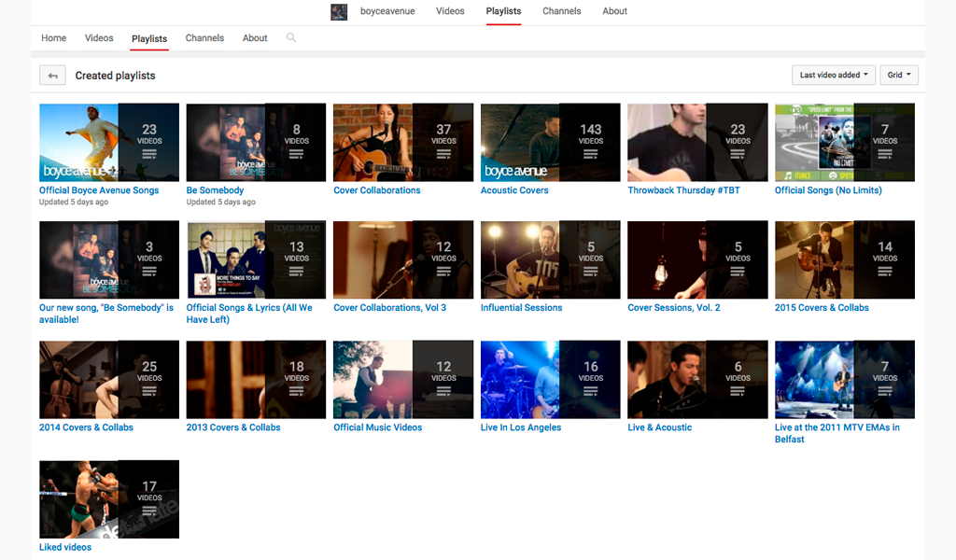Viewport: 956px width, 560px height.
Task: Open Official Songs & Lyrics (All We Have Left) link
Action: pyautogui.click(x=248, y=314)
